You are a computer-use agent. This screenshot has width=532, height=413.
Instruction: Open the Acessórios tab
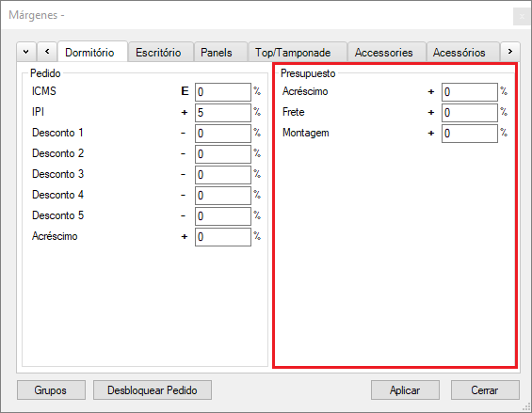tap(459, 53)
